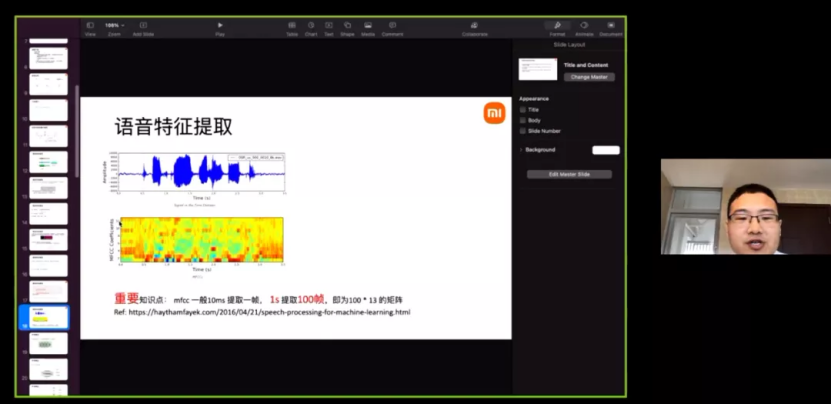
Task: Add a Comment using the toolbar
Action: point(392,25)
